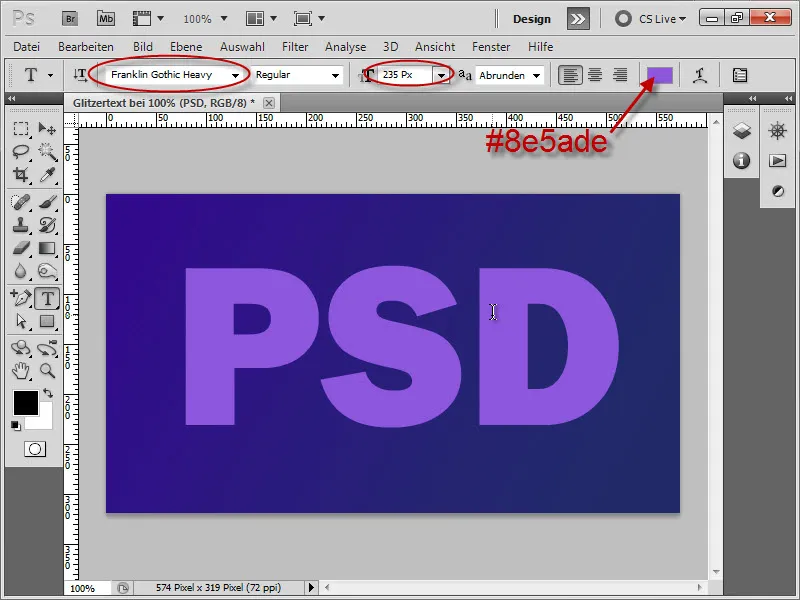Close the Glitzertext document tab
The image size is (800, 600).
[269, 103]
